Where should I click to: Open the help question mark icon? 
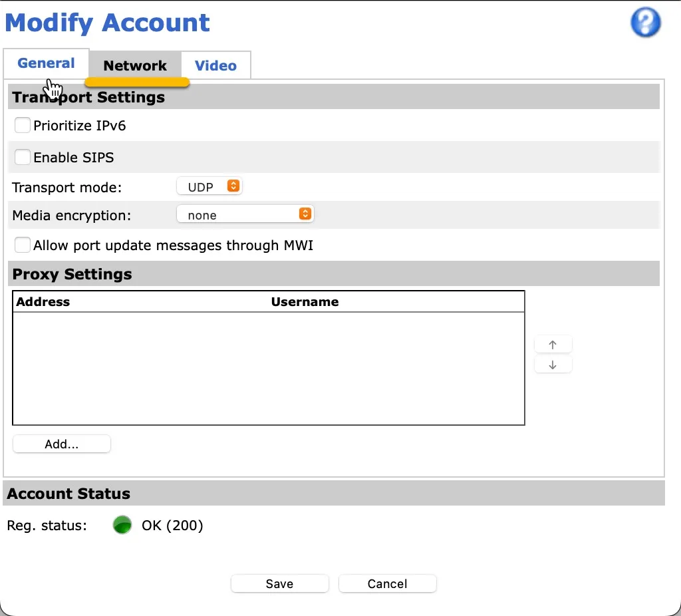[645, 23]
